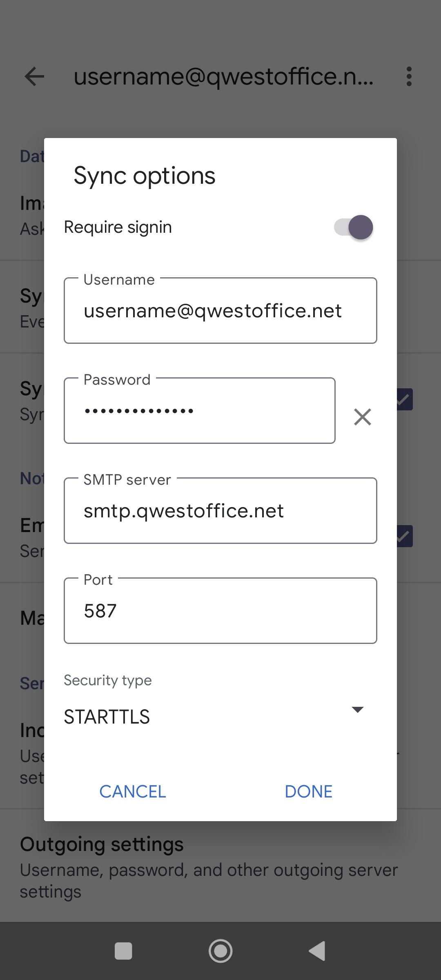The height and width of the screenshot is (980, 441).
Task: Edit the SMTP server address field
Action: 220,510
